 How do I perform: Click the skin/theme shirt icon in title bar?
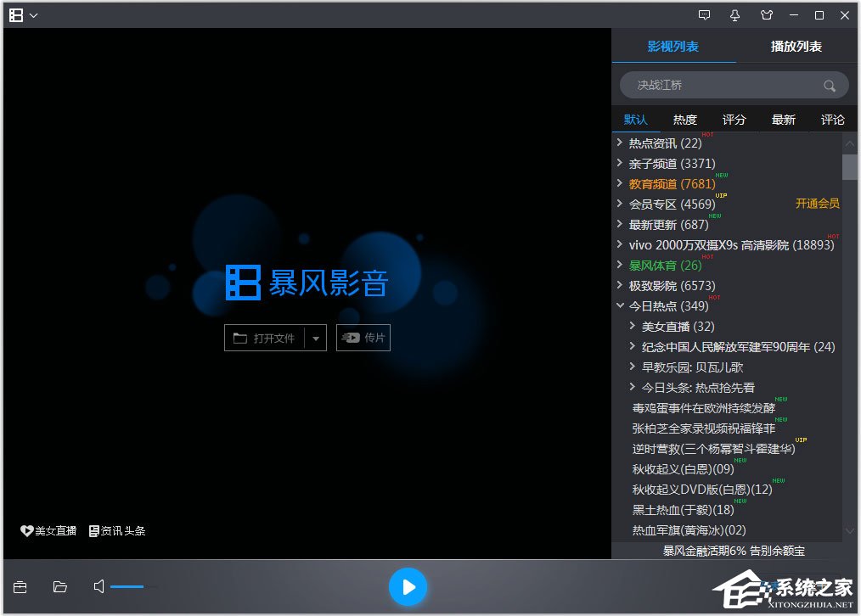pyautogui.click(x=765, y=14)
